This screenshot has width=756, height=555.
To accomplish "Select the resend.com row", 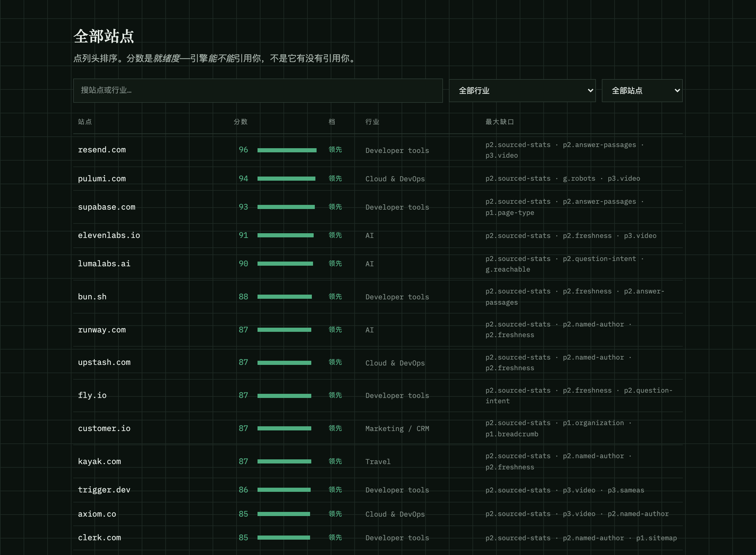I will tap(378, 150).
